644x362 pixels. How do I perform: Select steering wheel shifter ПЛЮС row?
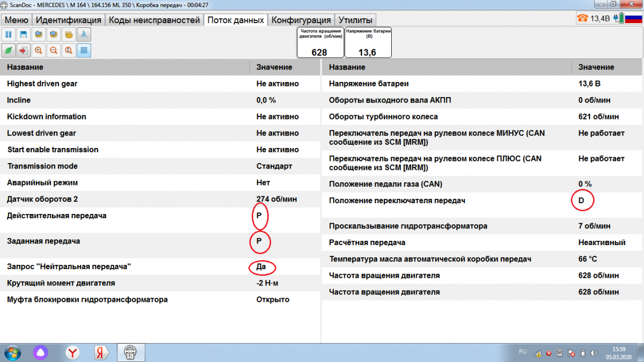[x=483, y=163]
